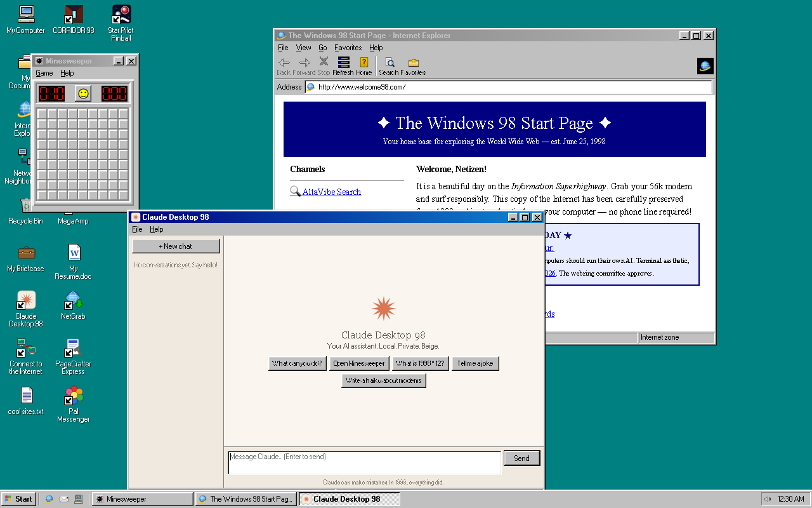This screenshot has width=812, height=508.
Task: Click the Home icon in Internet Explorer
Action: click(364, 65)
